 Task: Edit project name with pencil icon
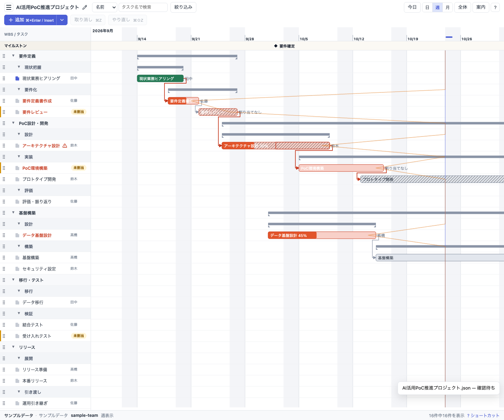(85, 7)
